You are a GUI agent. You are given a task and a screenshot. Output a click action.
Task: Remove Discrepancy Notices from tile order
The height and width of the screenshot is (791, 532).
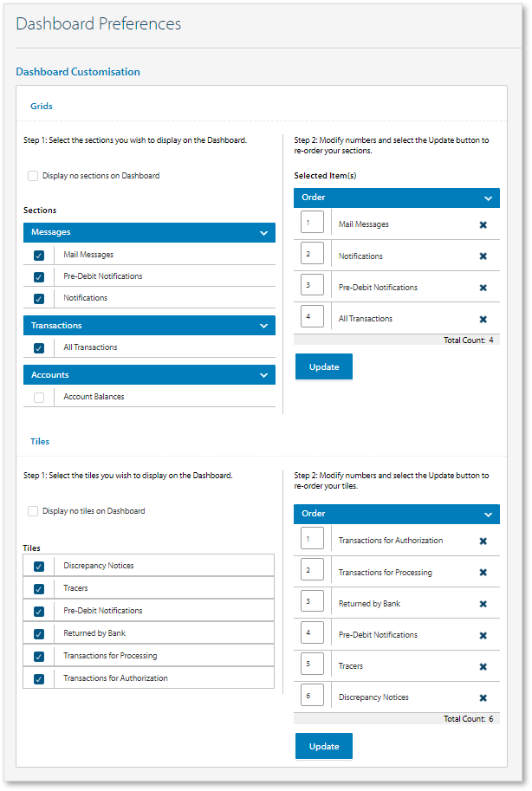coord(483,697)
